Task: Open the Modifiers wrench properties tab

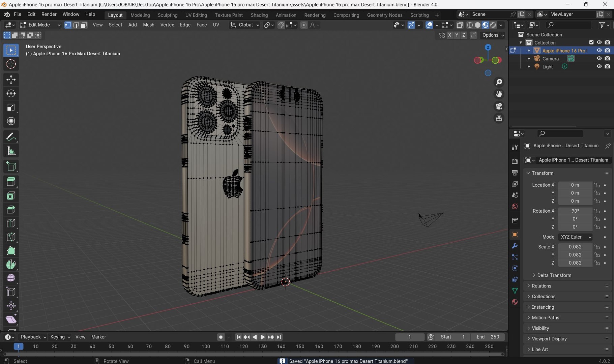Action: (x=515, y=246)
